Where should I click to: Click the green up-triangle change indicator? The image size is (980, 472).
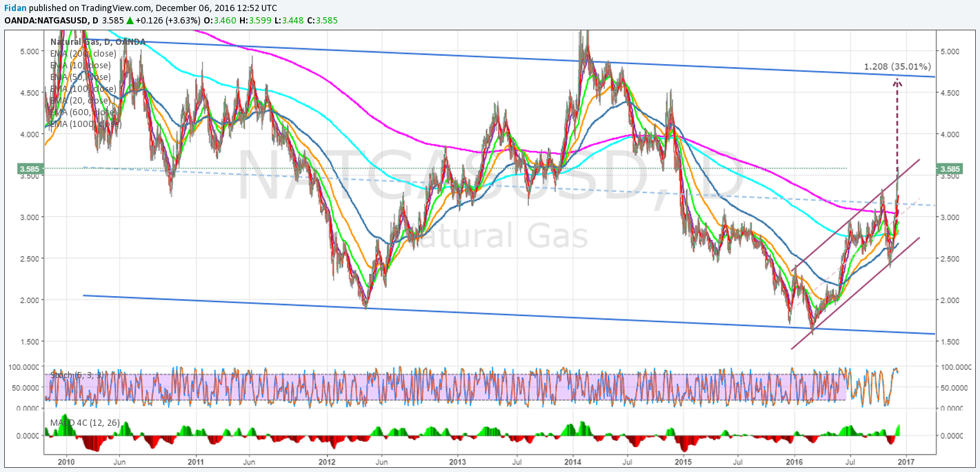[x=129, y=21]
